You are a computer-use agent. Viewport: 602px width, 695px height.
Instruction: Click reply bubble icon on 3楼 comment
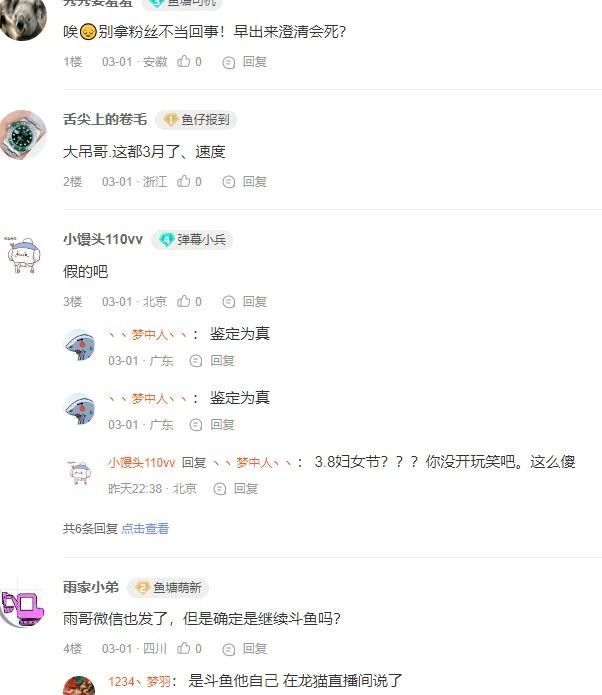[228, 302]
